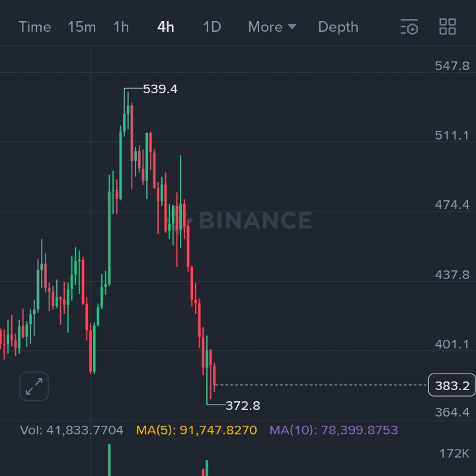The width and height of the screenshot is (476, 476).
Task: Click the Vol: 41,833.7704 readout
Action: pyautogui.click(x=71, y=430)
